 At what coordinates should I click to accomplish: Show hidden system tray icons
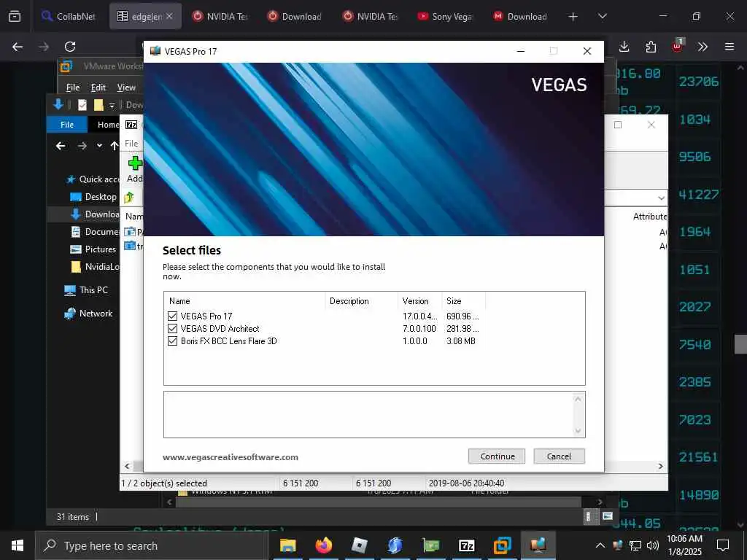(600, 545)
